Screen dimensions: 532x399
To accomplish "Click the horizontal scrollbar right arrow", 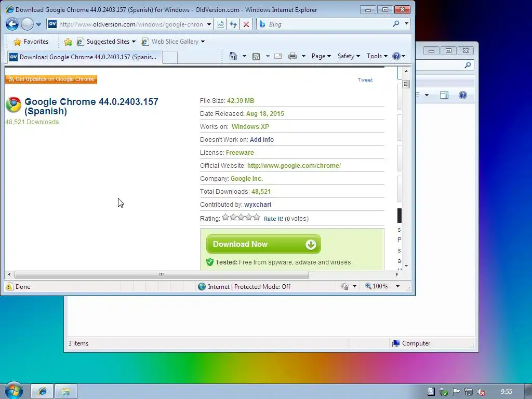I will [x=397, y=274].
